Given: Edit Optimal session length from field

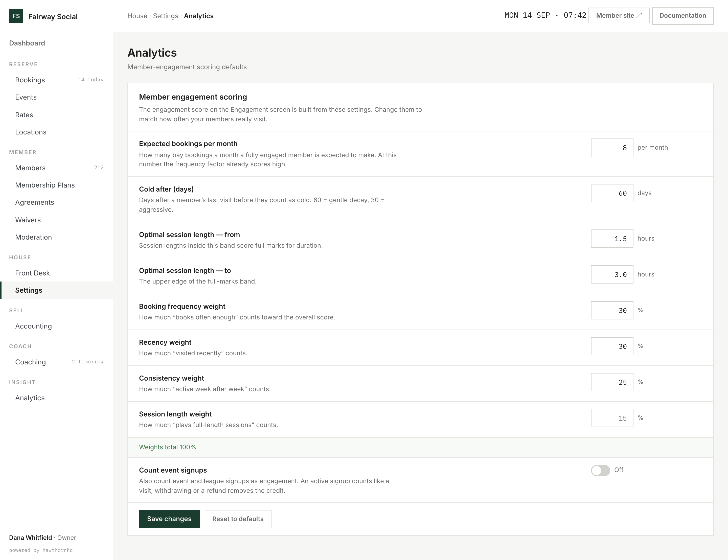Looking at the screenshot, I should click(612, 239).
